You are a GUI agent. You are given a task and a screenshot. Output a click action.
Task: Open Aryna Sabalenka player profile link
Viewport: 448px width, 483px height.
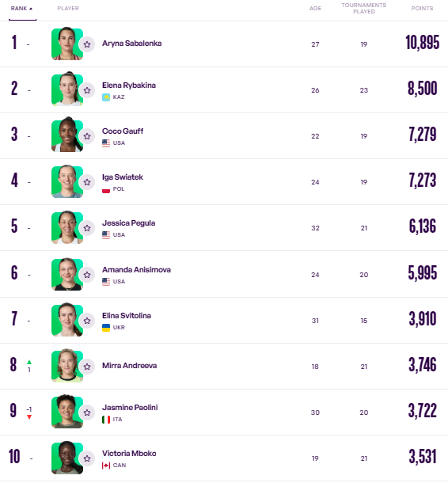[x=131, y=44]
